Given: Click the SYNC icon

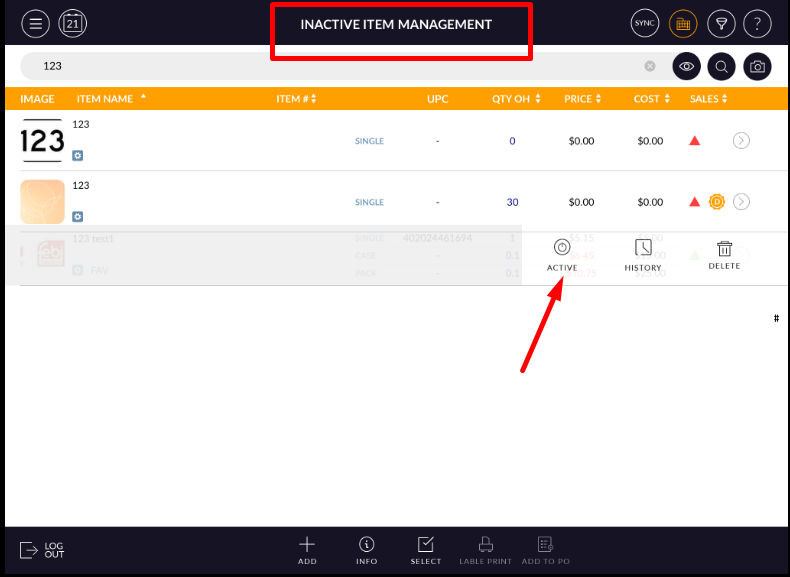Looking at the screenshot, I should (x=645, y=23).
